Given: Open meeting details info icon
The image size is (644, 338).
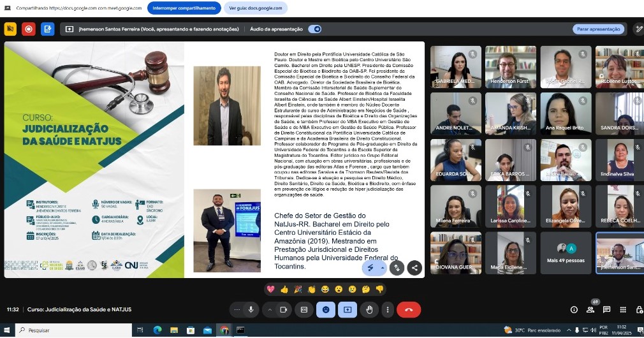Looking at the screenshot, I should (x=574, y=309).
